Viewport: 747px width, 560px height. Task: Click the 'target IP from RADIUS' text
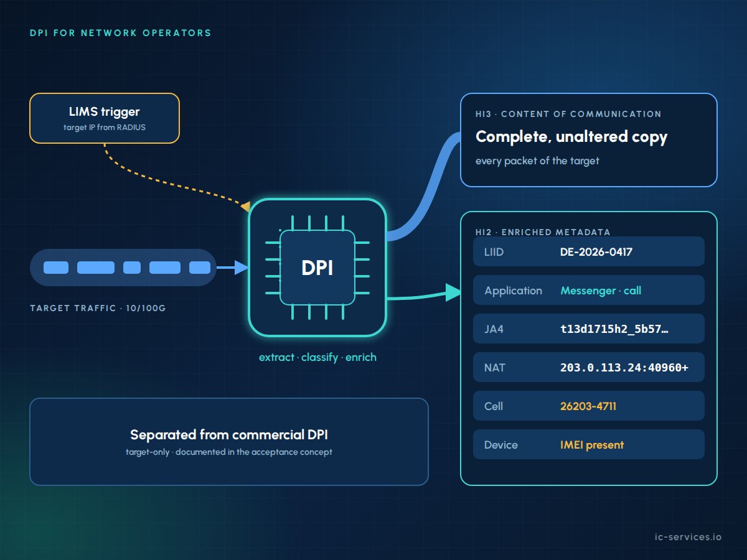pyautogui.click(x=105, y=128)
